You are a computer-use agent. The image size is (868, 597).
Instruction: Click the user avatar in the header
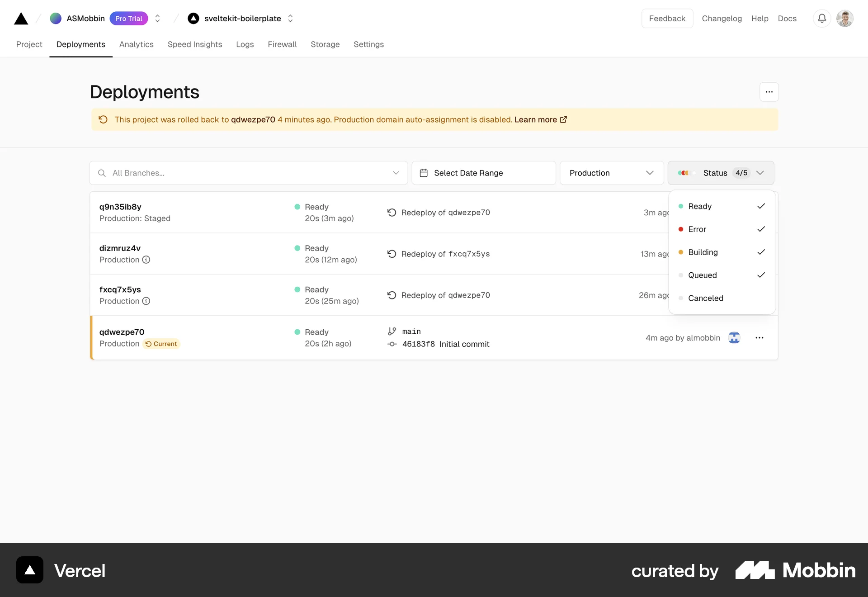pos(845,18)
